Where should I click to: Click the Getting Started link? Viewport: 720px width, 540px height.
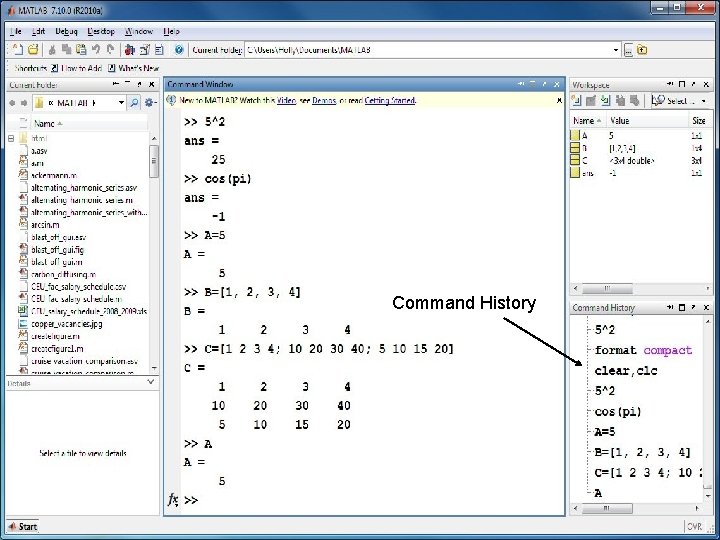coord(390,100)
